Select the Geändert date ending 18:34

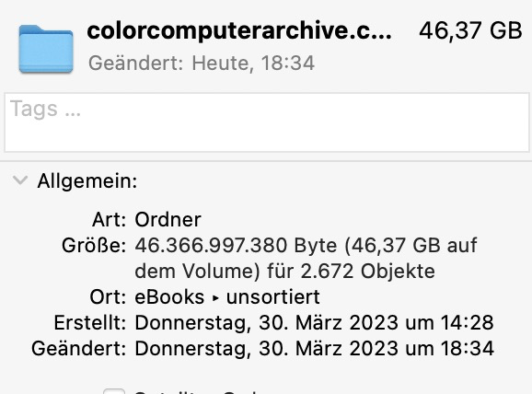point(314,348)
